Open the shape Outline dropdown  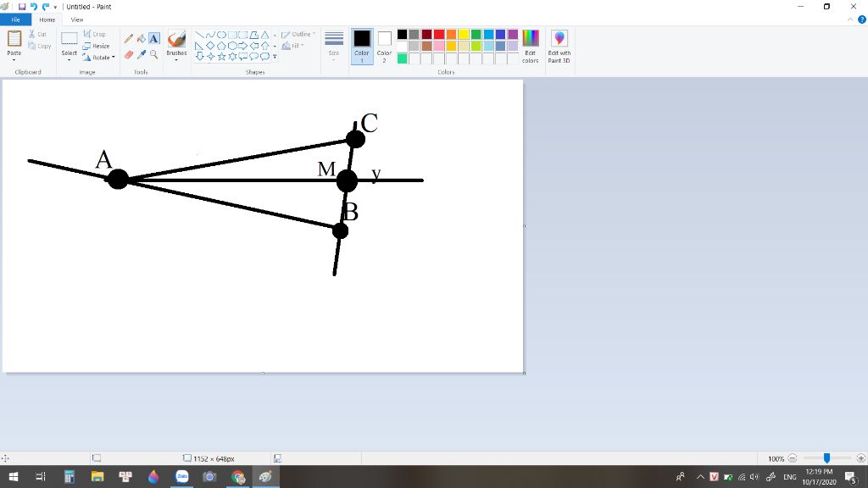298,34
